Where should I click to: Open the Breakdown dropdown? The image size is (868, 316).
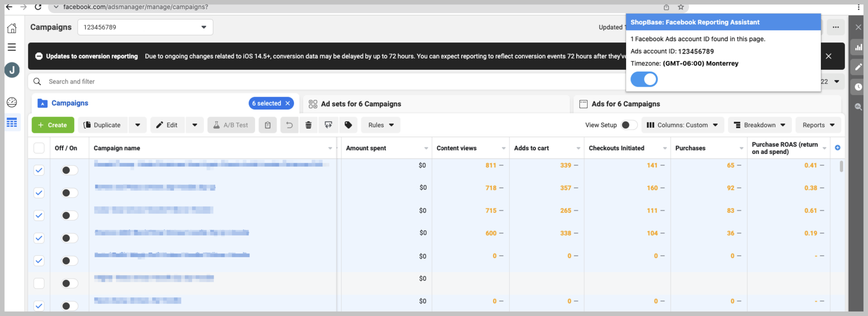point(759,125)
